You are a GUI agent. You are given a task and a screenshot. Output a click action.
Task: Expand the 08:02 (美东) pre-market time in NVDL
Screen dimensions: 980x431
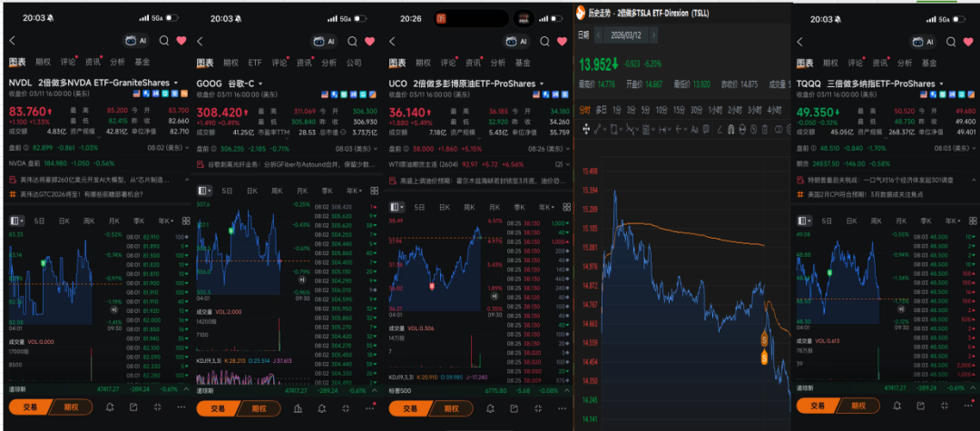coord(170,146)
